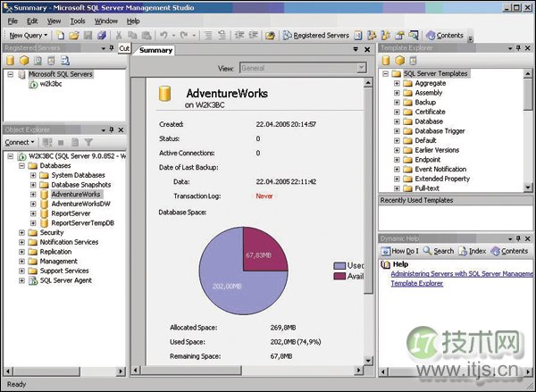The width and height of the screenshot is (536, 392).
Task: Expand the System Databases folder
Action: point(33,175)
